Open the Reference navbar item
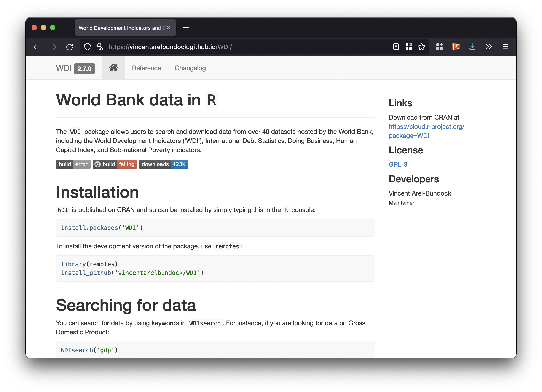The width and height of the screenshot is (542, 392). pyautogui.click(x=147, y=68)
